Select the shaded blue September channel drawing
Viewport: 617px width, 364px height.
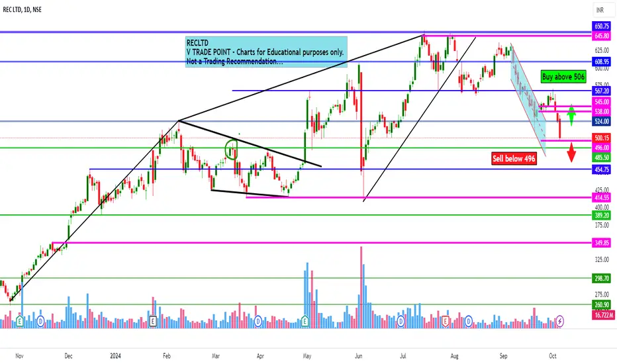528,99
